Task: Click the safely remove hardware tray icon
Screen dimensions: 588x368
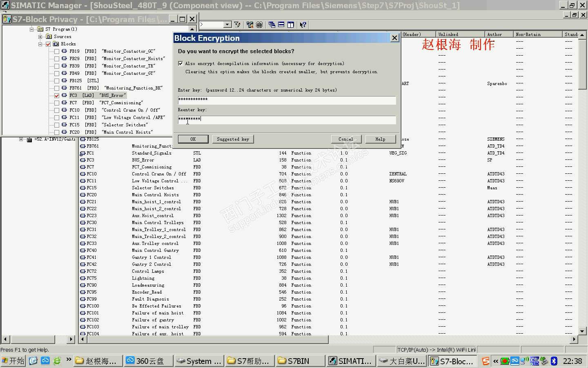Action: 544,361
